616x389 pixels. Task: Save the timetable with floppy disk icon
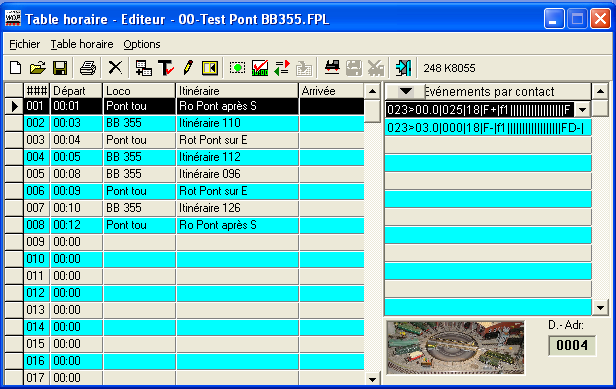point(60,68)
